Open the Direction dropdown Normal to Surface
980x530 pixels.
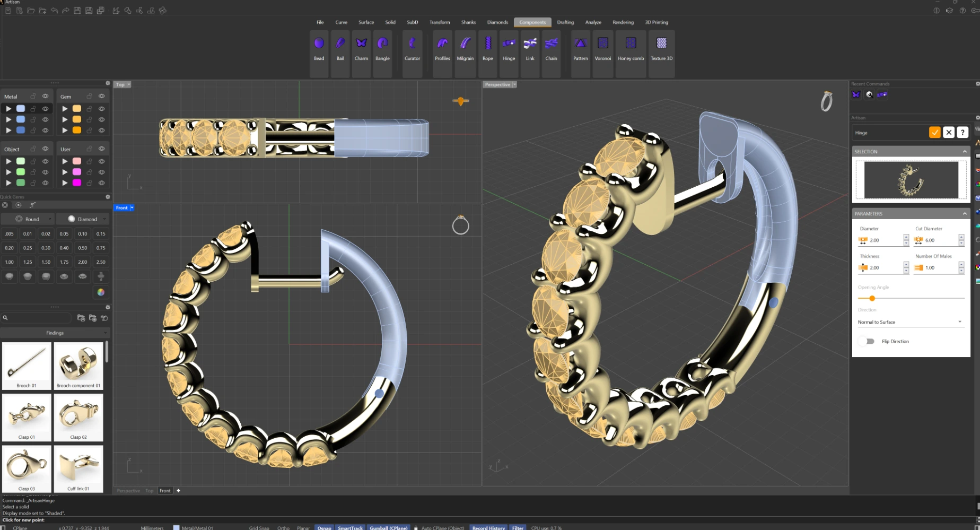[x=909, y=322]
